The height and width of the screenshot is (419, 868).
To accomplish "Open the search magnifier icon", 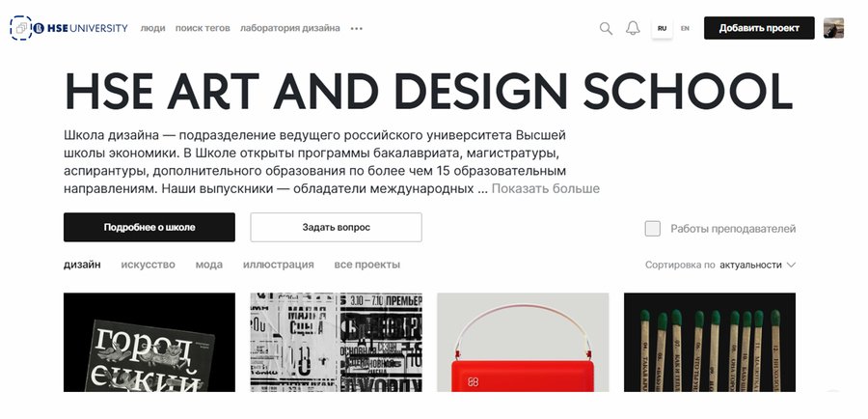I will tap(607, 28).
